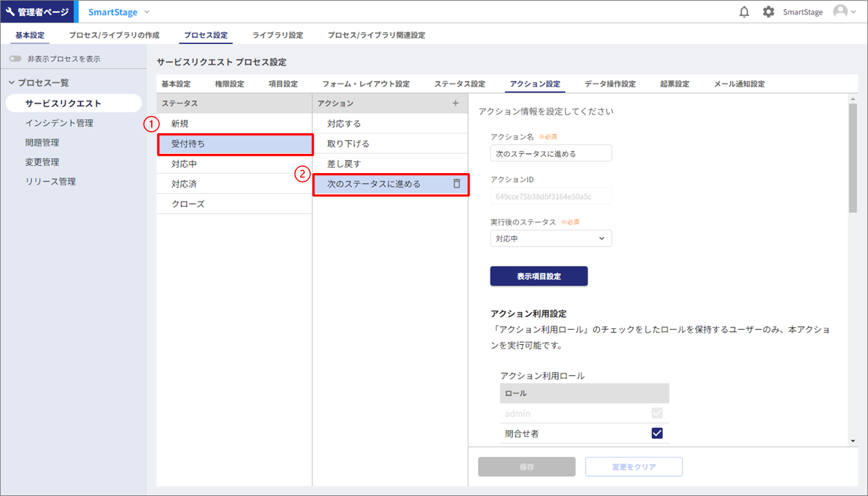This screenshot has width=868, height=496.
Task: Switch to the ステータス設定 tab
Action: click(x=459, y=84)
